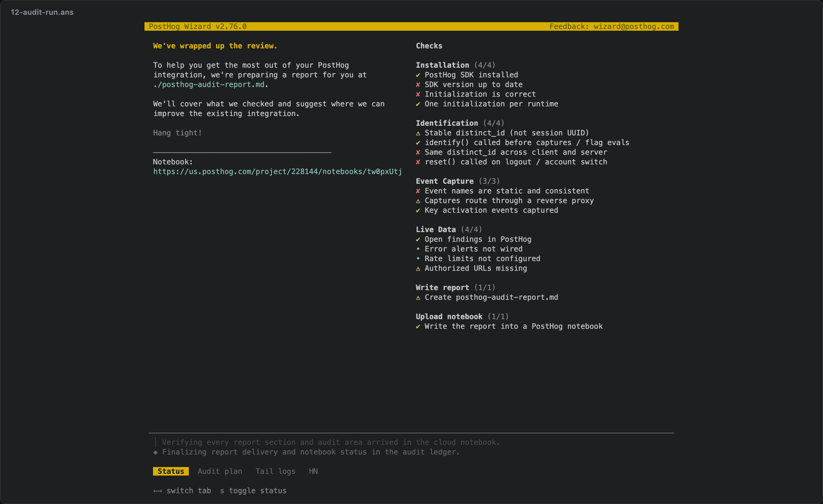Click the red cross beside Initialization is correct
This screenshot has height=504, width=823.
click(x=418, y=94)
